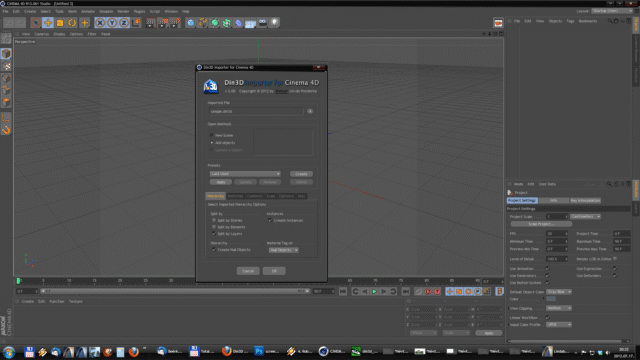The height and width of the screenshot is (360, 640).
Task: Uncheck the Split by Layers checkbox
Action: click(x=214, y=233)
